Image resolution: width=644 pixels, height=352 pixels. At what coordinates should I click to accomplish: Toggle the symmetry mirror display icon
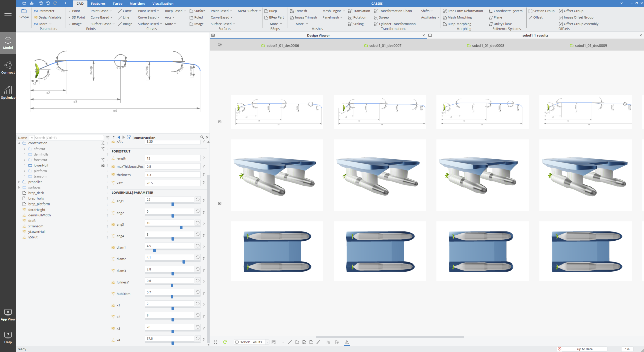point(347,342)
